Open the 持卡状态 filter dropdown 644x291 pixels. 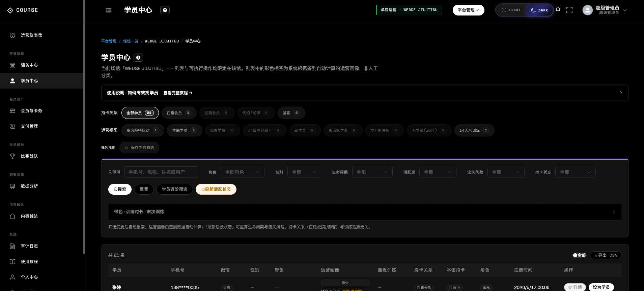point(576,172)
